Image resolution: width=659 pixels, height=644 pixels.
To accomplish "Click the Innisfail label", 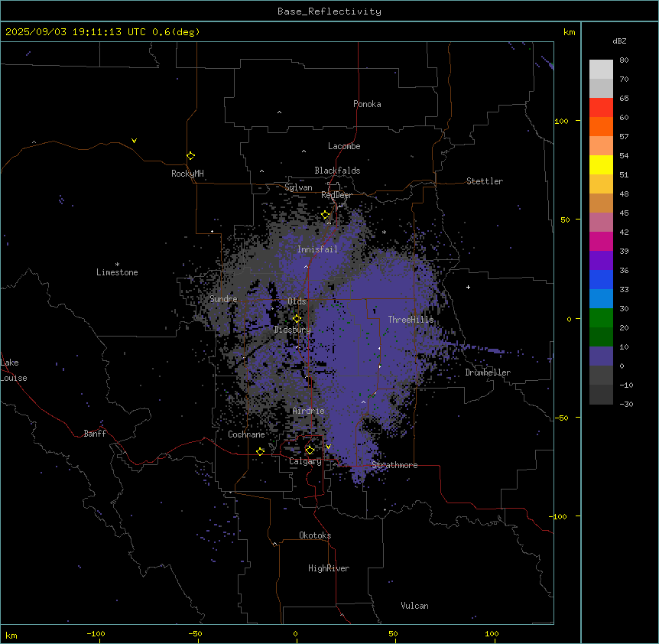I will pos(317,249).
